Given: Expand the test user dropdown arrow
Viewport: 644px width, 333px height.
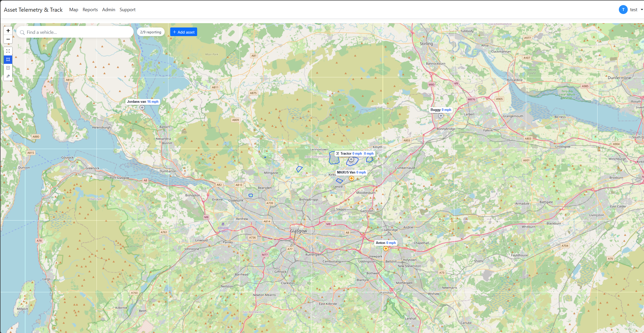Looking at the screenshot, I should coord(642,10).
